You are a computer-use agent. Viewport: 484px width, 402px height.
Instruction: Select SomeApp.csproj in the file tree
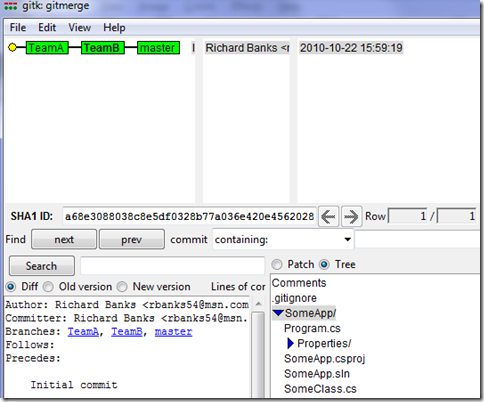pyautogui.click(x=325, y=359)
